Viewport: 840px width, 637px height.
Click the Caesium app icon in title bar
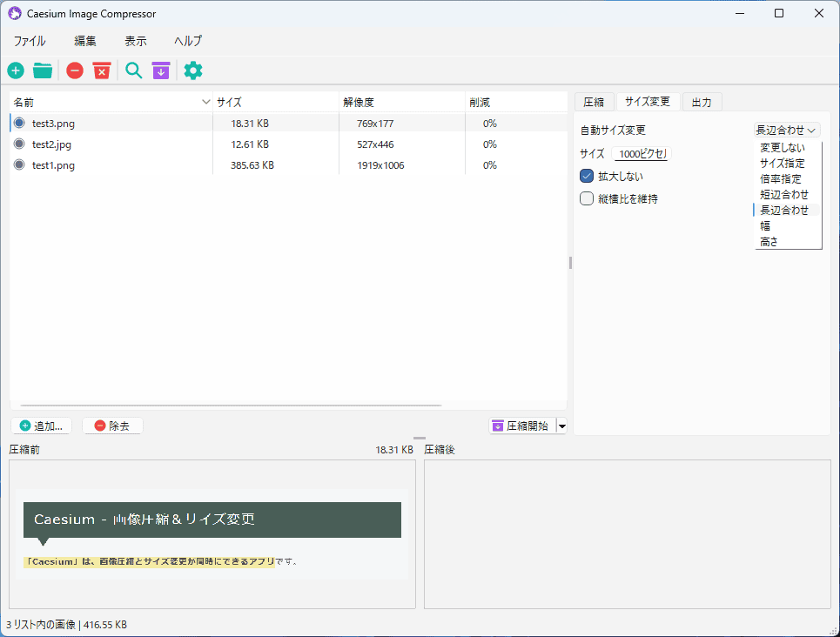14,13
